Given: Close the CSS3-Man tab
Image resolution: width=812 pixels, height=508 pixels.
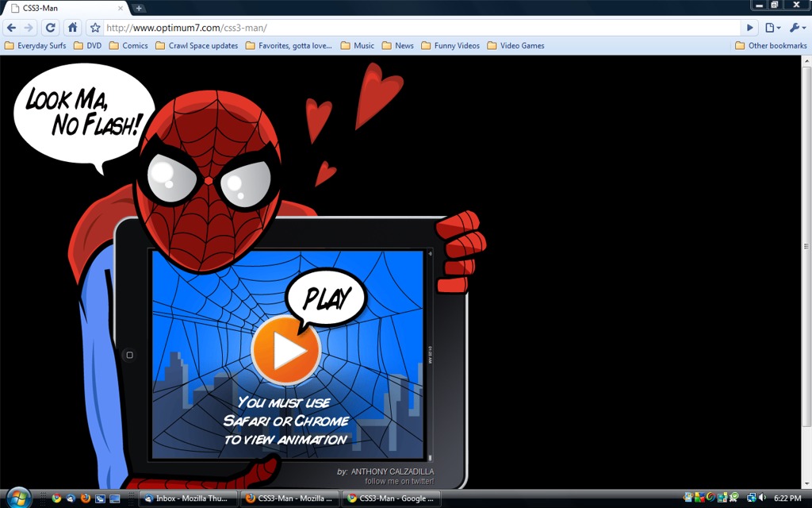Looking at the screenshot, I should pyautogui.click(x=121, y=8).
